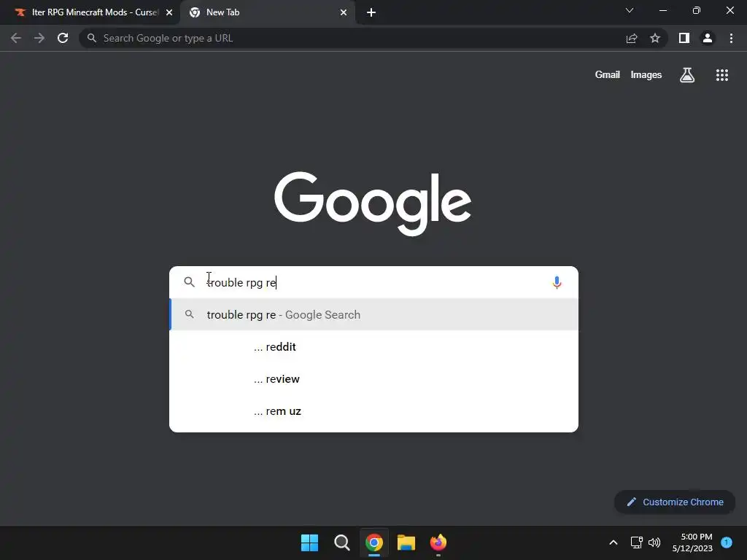747x560 pixels.
Task: Open the browser side panel
Action: coord(684,38)
